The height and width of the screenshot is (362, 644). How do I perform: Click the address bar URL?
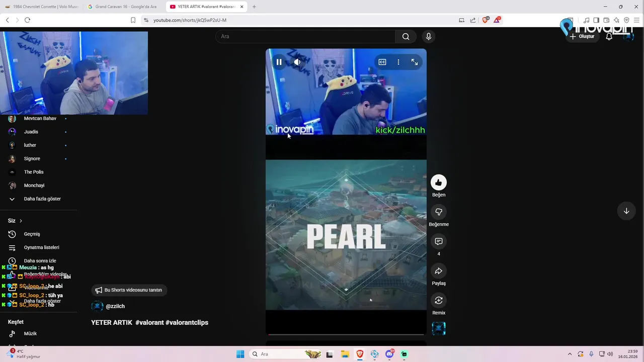190,20
